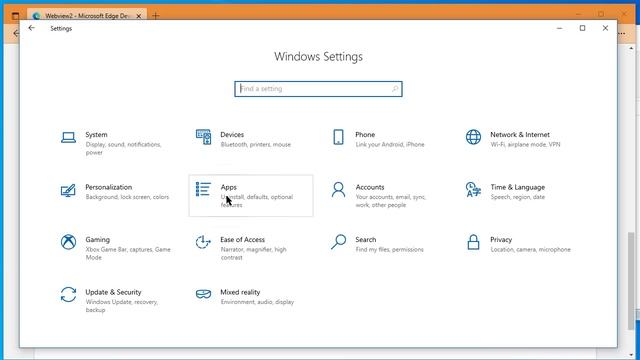Click the 'Time & Language' title
Screen dimensions: 640x360
[518, 187]
